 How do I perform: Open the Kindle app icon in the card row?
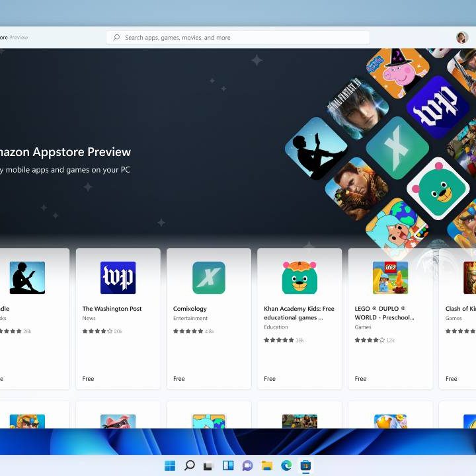pyautogui.click(x=27, y=278)
